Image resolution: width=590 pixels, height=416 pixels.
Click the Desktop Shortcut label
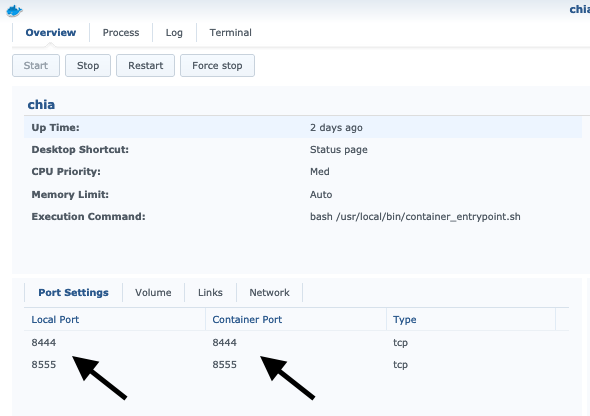pos(80,149)
